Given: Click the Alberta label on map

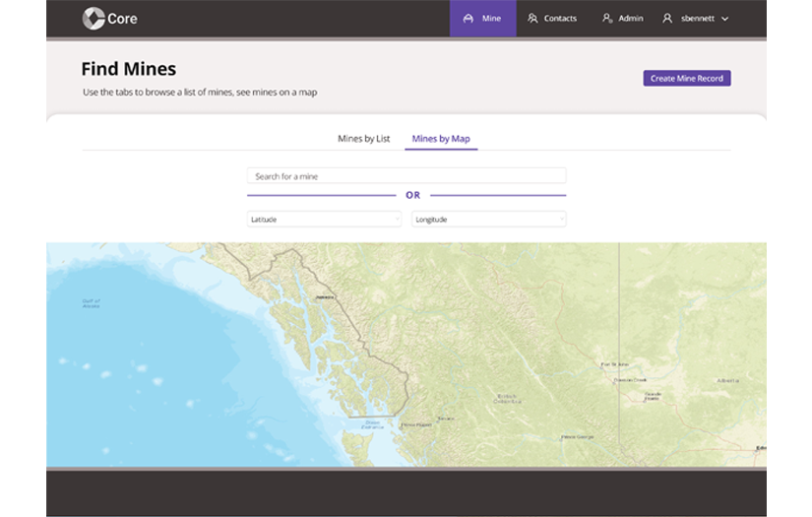Looking at the screenshot, I should [727, 381].
